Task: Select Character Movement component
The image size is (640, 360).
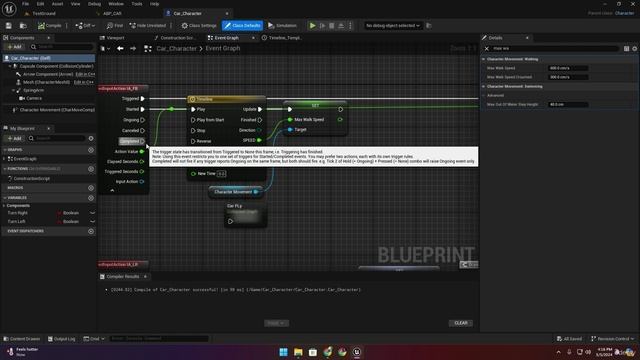Action: point(57,110)
